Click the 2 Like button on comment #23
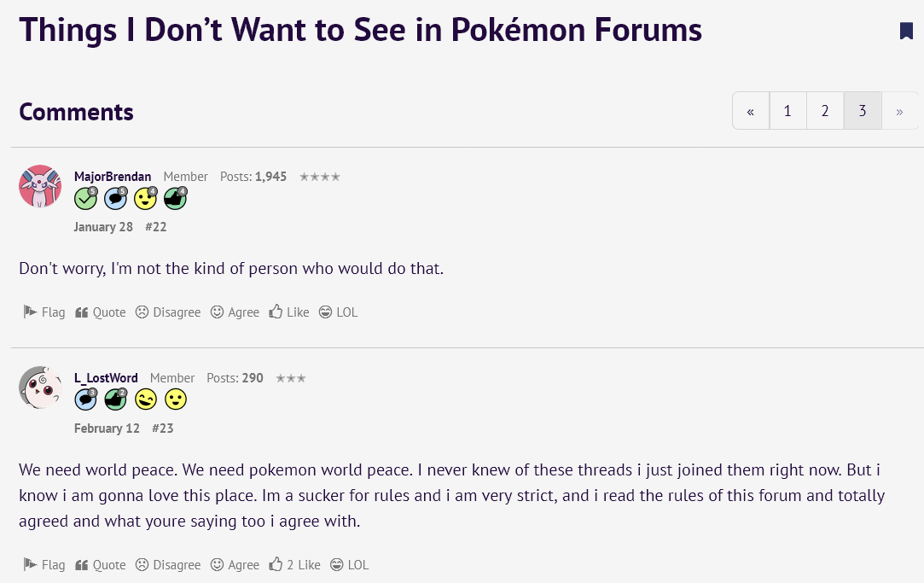 (294, 565)
